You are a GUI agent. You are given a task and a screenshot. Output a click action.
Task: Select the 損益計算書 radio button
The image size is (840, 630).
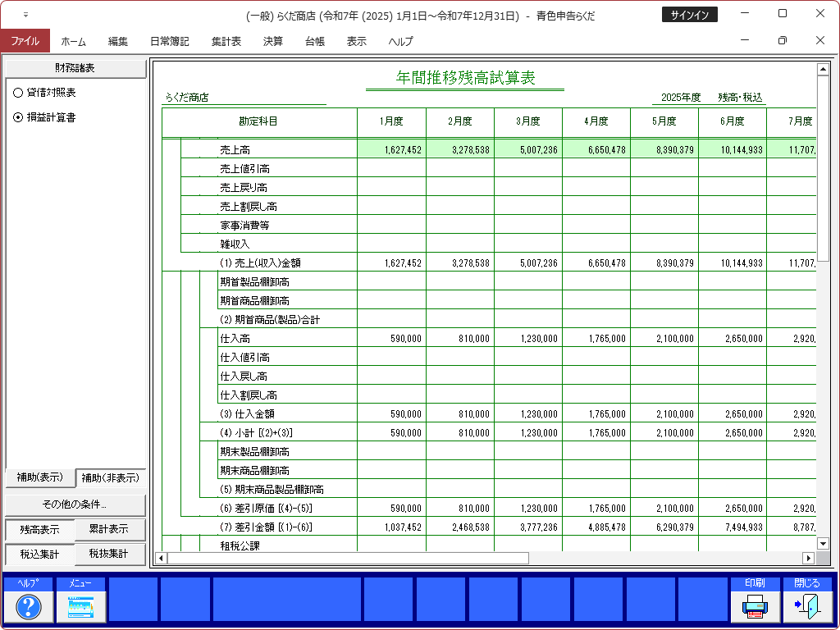click(18, 117)
